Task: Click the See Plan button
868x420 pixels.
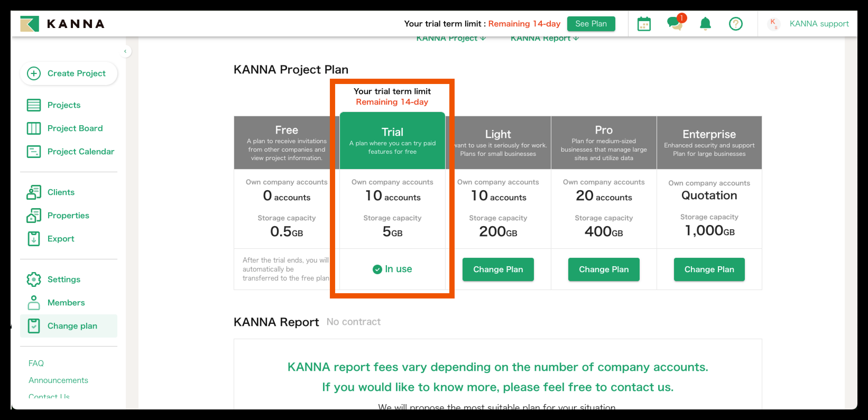Action: [x=591, y=24]
